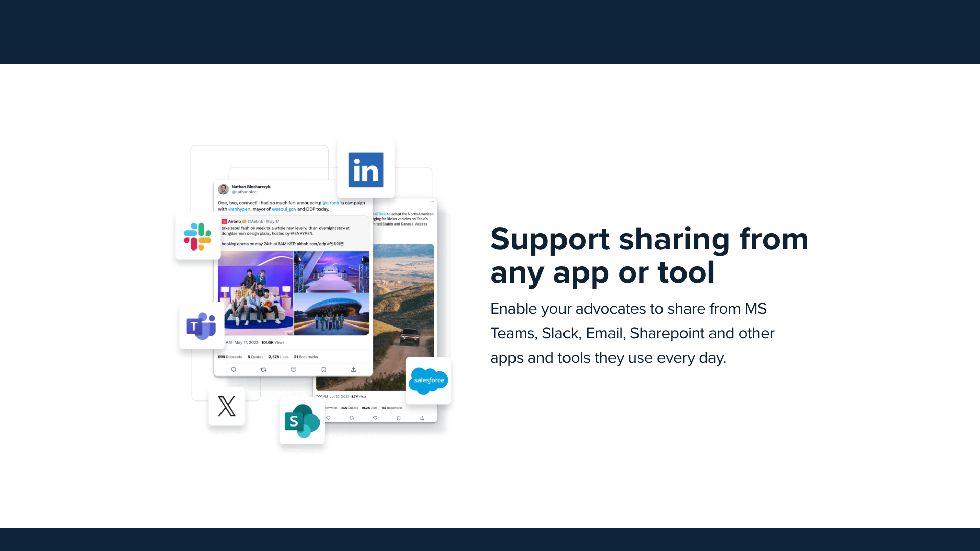This screenshot has width=980, height=551.
Task: Retweet the Airbnb campaign tweet
Action: (x=263, y=369)
